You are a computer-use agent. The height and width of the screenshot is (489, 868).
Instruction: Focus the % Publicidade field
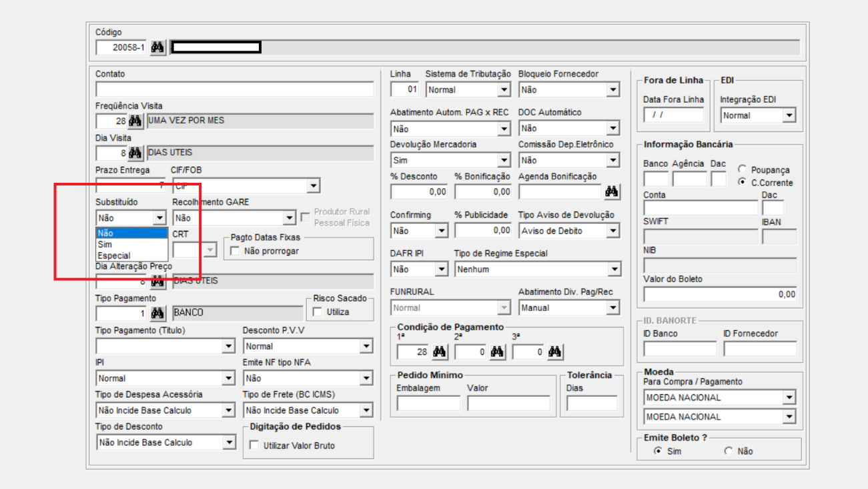(484, 231)
